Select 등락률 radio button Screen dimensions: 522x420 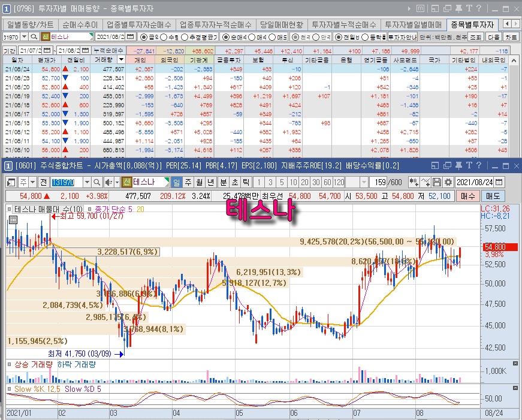tap(365, 37)
